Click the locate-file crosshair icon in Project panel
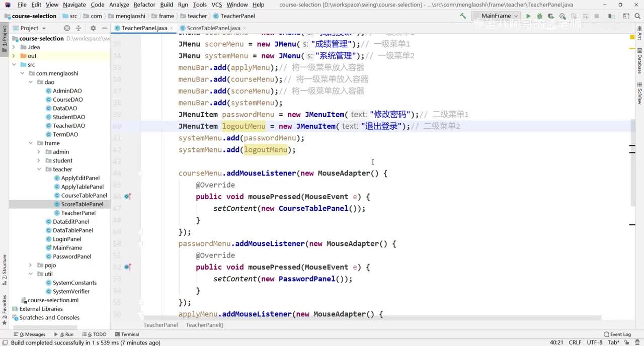Viewport: 644px width, 346px height. click(67, 28)
